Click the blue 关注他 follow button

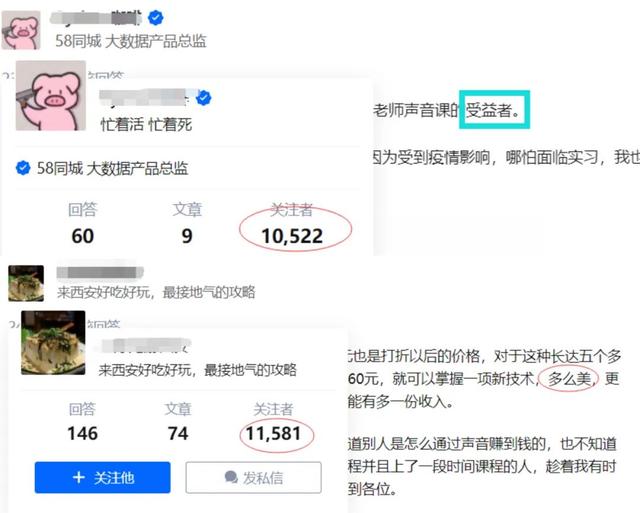pyautogui.click(x=102, y=477)
